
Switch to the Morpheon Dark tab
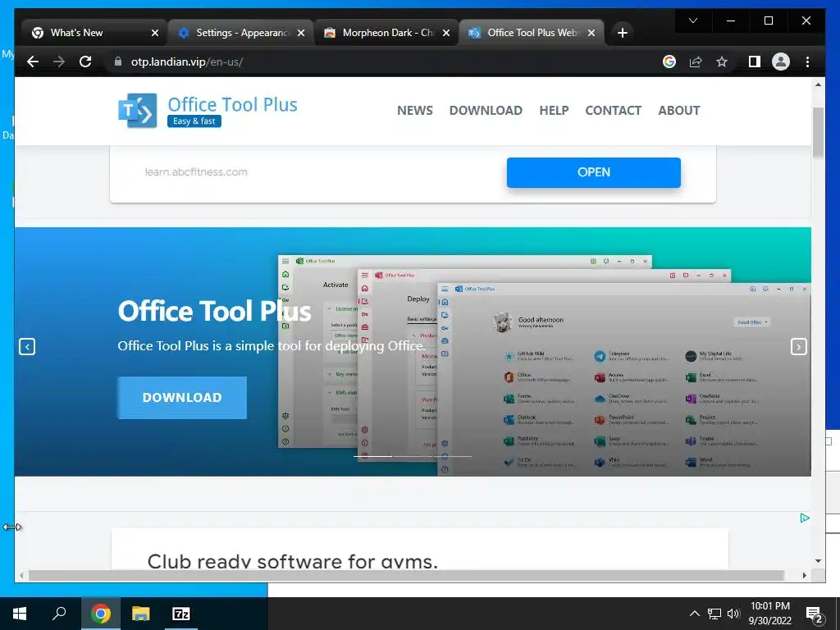click(x=386, y=33)
